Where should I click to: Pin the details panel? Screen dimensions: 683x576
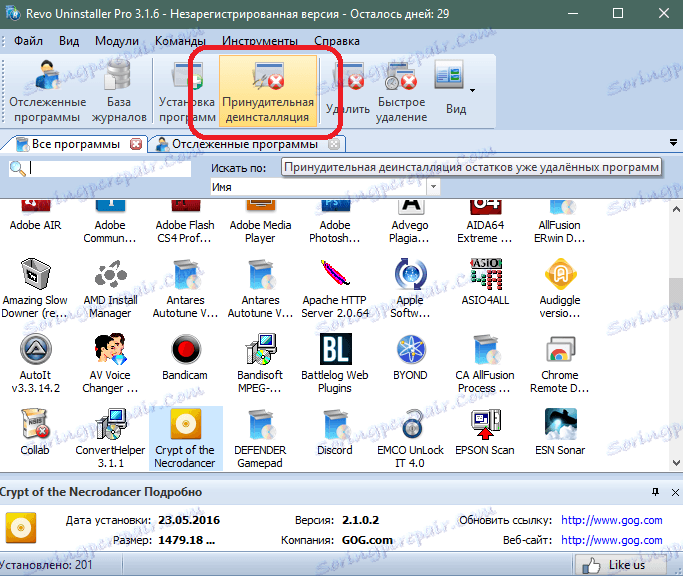pos(655,492)
